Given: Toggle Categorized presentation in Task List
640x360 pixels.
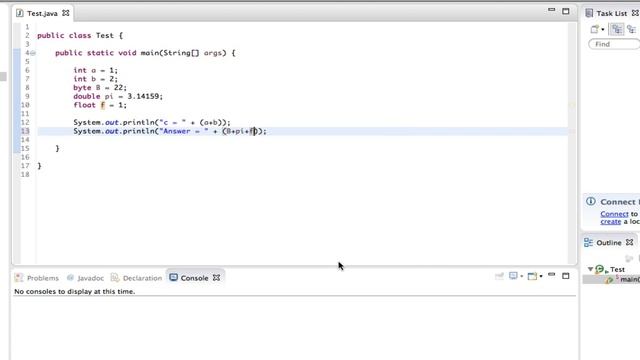Looking at the screenshot, I should point(617,29).
